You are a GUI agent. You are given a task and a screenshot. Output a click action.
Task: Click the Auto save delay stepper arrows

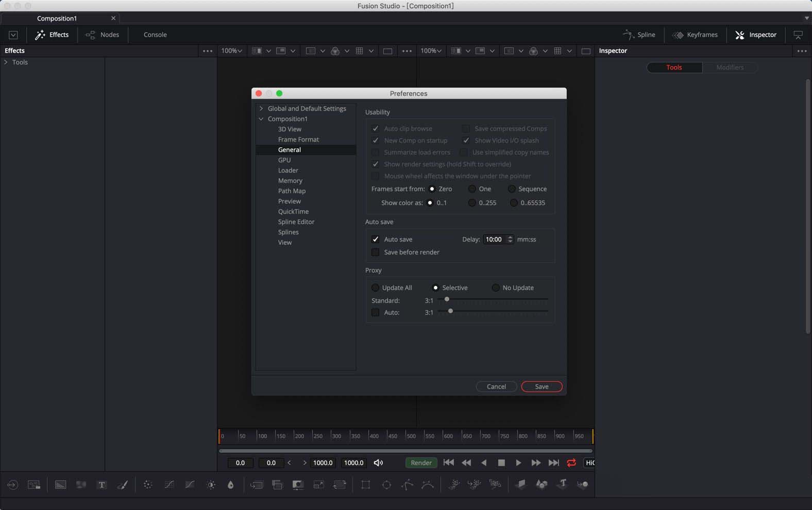tap(510, 240)
